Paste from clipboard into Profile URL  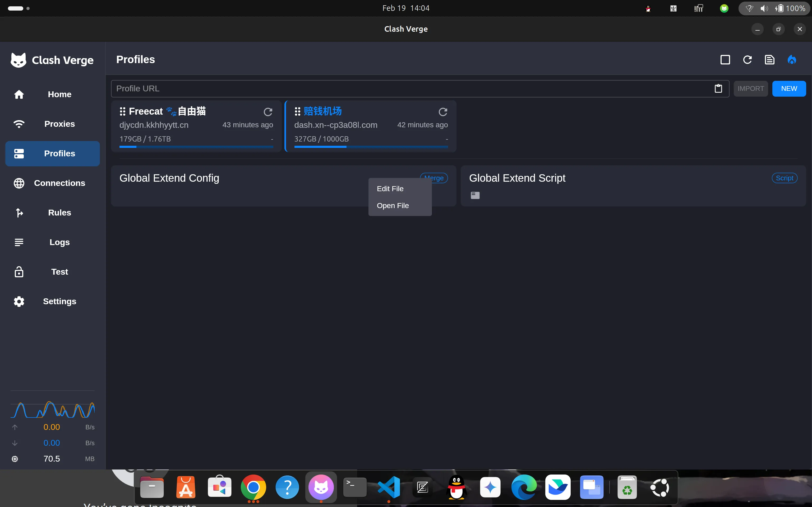click(718, 88)
